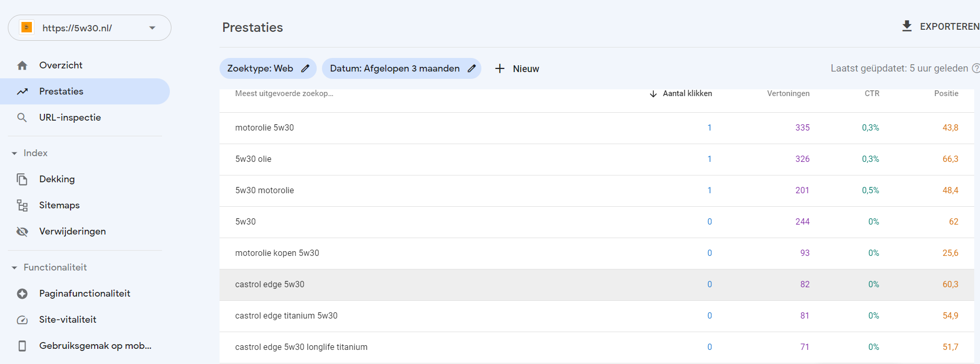Screen dimensions: 980x364
Task: Click the Datum: Afgelopen 3 maanden chip
Action: pyautogui.click(x=401, y=68)
